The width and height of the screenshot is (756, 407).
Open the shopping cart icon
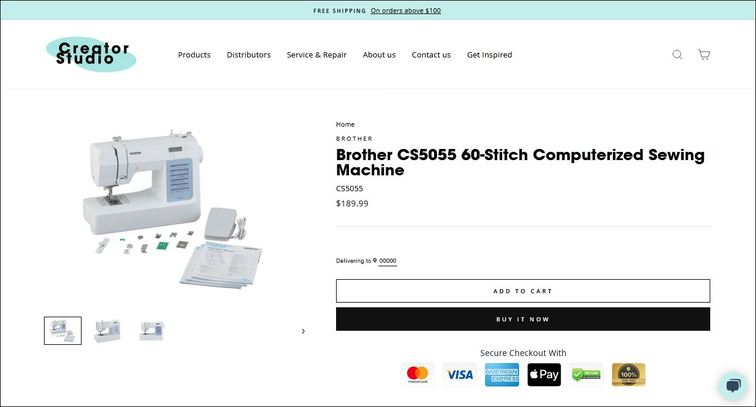pyautogui.click(x=704, y=54)
